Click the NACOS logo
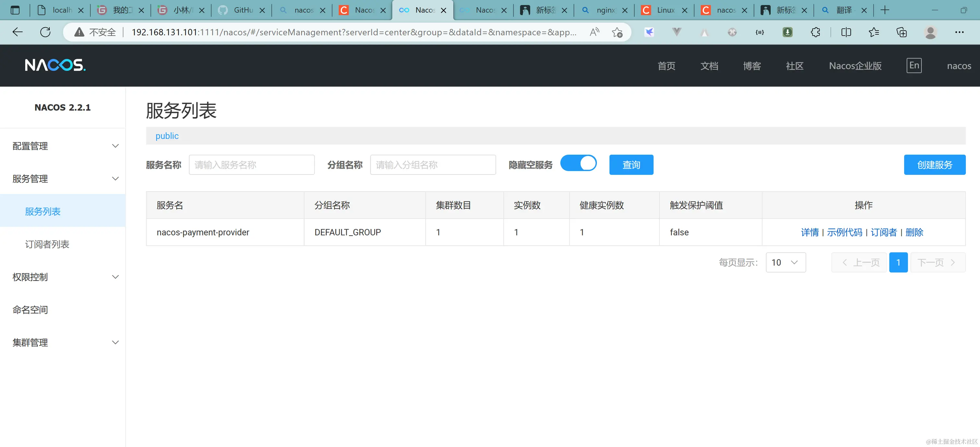The height and width of the screenshot is (447, 980). click(x=55, y=65)
